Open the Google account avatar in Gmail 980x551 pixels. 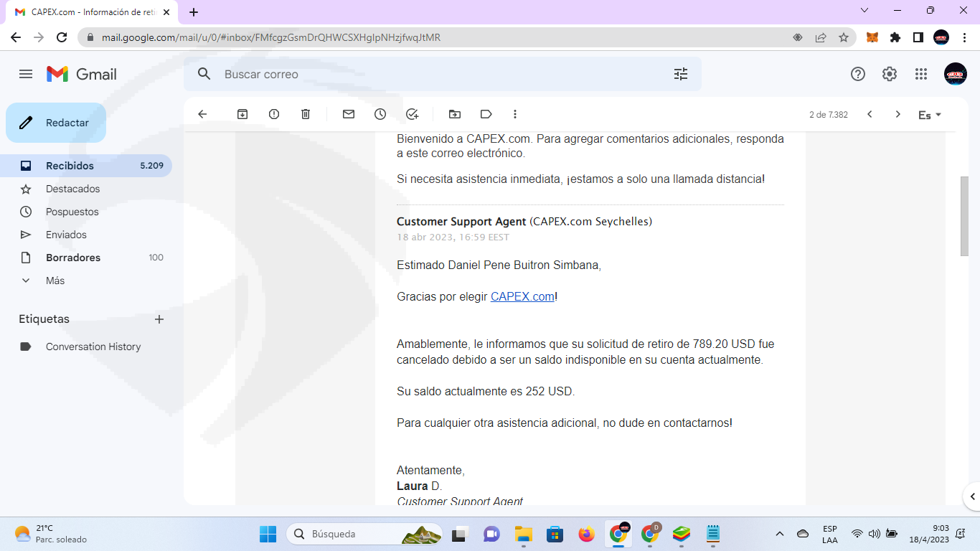click(956, 74)
